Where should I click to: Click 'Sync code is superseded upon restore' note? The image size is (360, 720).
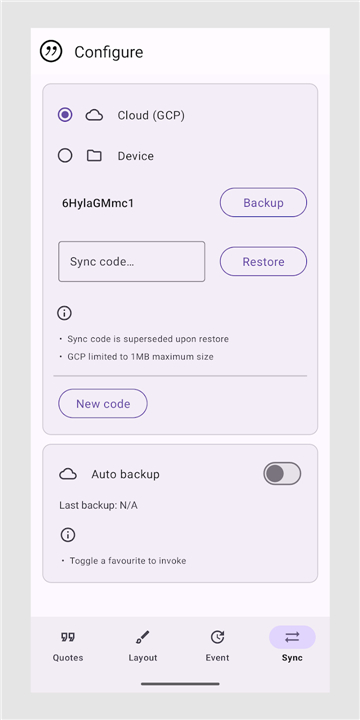(148, 339)
